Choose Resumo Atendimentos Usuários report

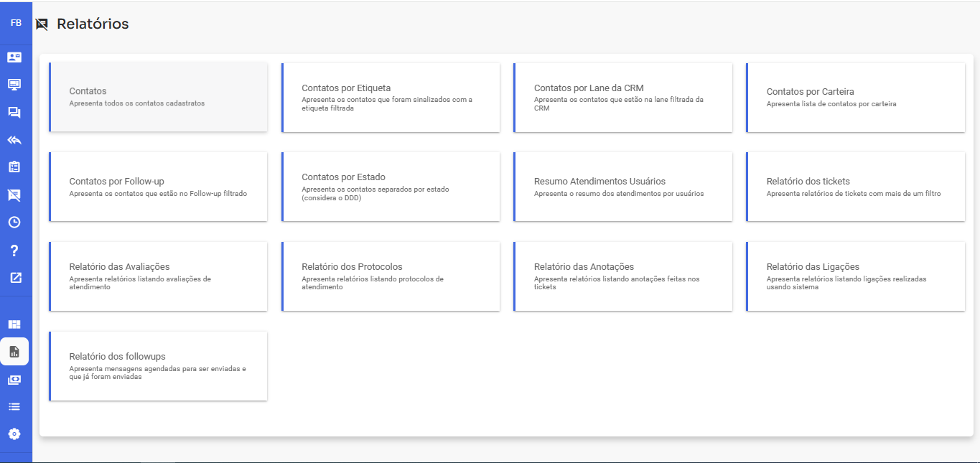[x=622, y=187]
